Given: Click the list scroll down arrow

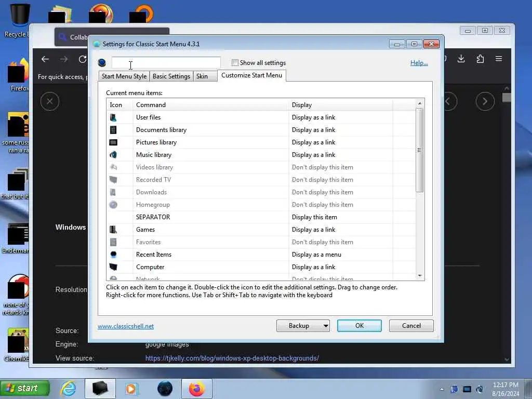Looking at the screenshot, I should click(420, 276).
